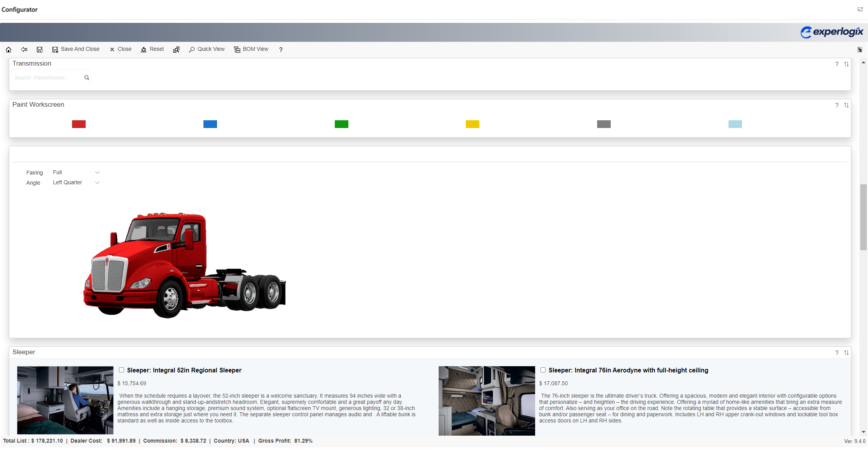The width and height of the screenshot is (868, 450).
Task: Click the Home icon in the toolbar
Action: 9,49
